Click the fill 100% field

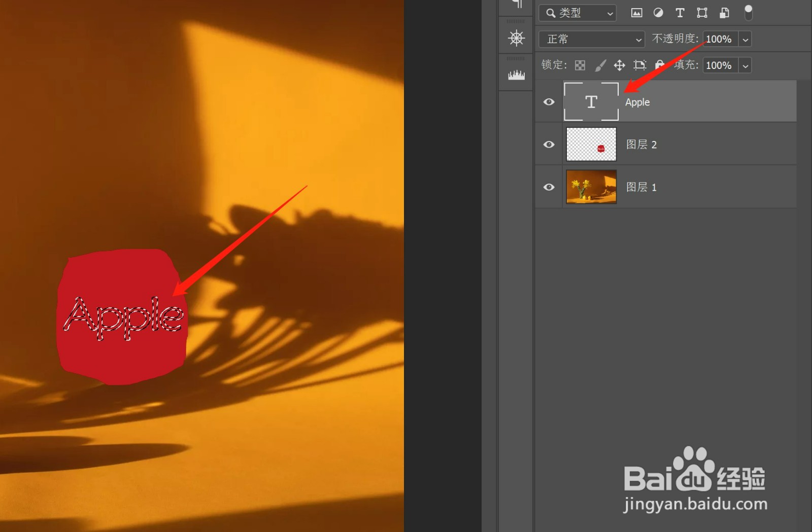tap(720, 65)
